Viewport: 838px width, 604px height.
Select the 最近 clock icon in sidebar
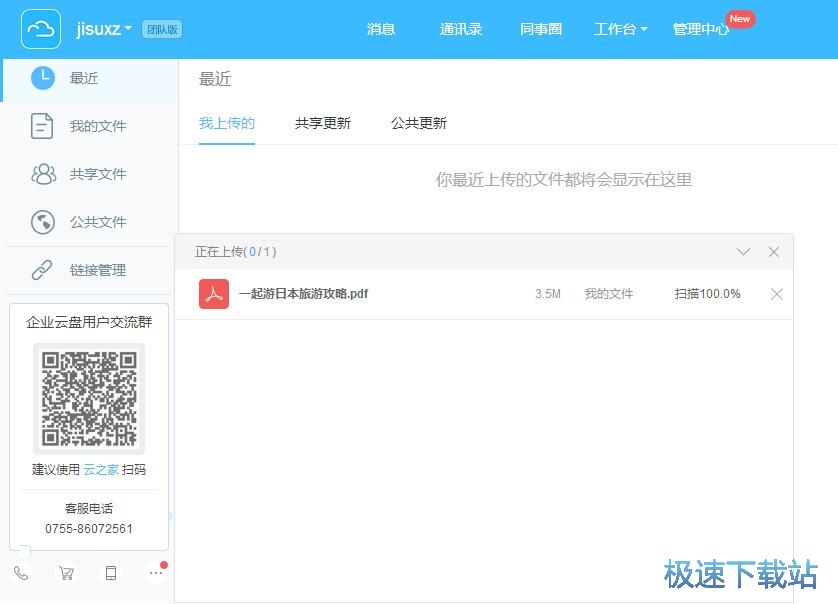(43, 78)
